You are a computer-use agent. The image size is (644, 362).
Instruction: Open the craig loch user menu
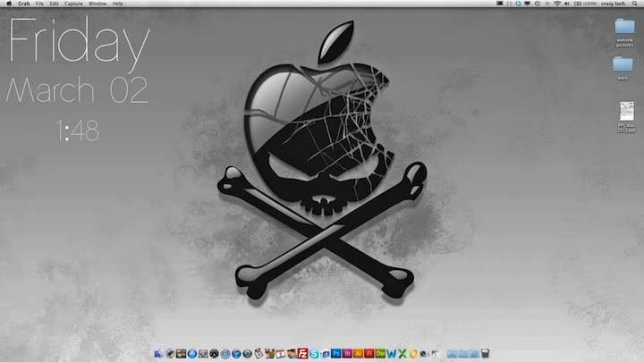click(613, 4)
